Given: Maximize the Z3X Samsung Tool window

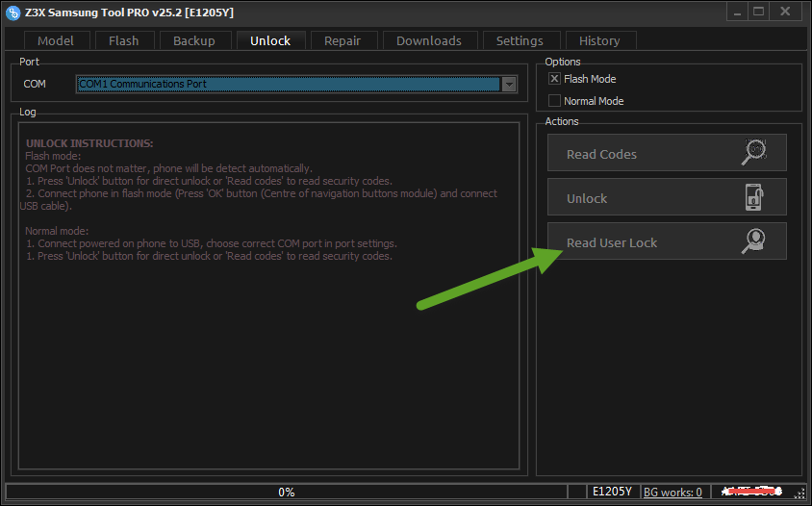Looking at the screenshot, I should (759, 12).
